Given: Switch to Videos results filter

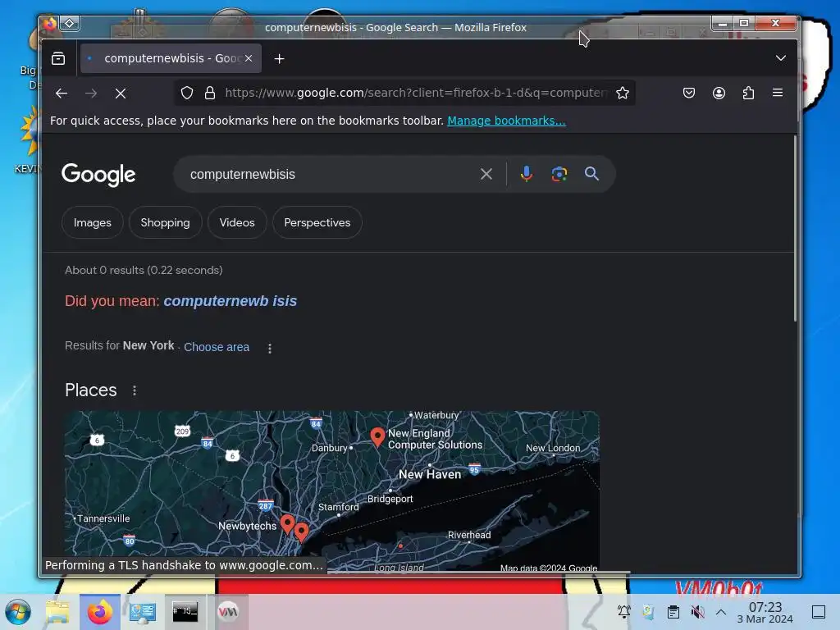Looking at the screenshot, I should pyautogui.click(x=237, y=222).
